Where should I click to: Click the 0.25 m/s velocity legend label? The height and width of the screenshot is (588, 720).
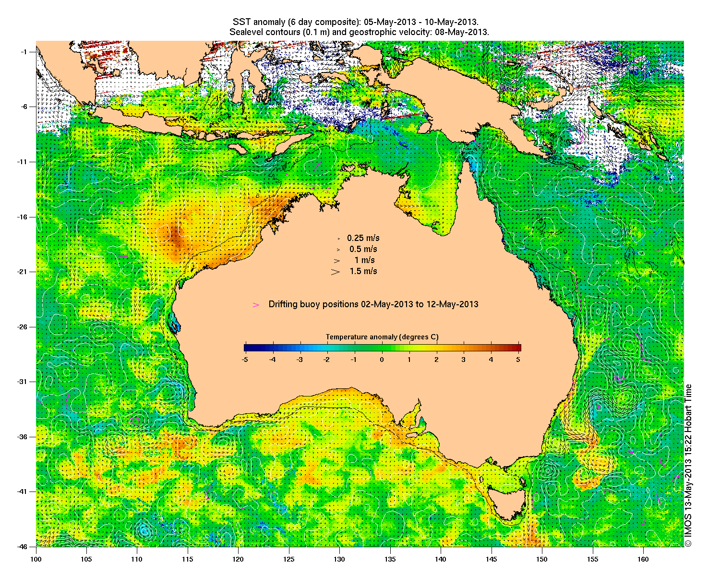click(363, 238)
